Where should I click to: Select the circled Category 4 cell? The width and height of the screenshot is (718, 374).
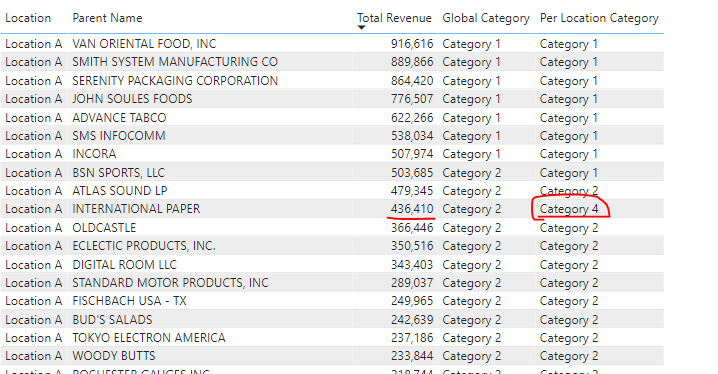(569, 209)
